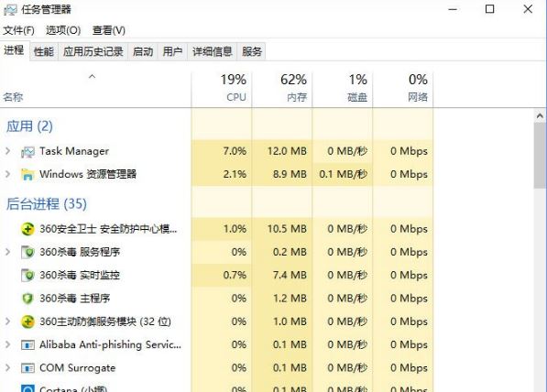The image size is (547, 392).
Task: Click the Alibaba Anti-phishing Service icon
Action: coord(27,345)
